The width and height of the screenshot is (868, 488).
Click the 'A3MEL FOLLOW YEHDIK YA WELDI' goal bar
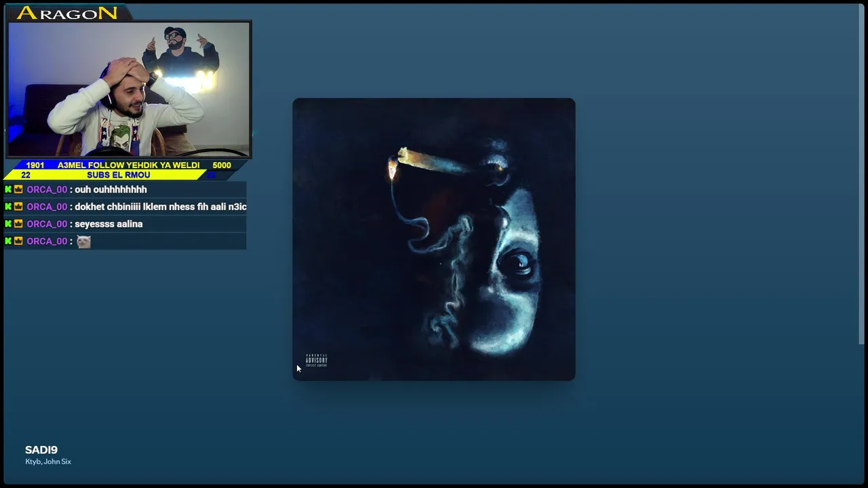click(x=128, y=165)
